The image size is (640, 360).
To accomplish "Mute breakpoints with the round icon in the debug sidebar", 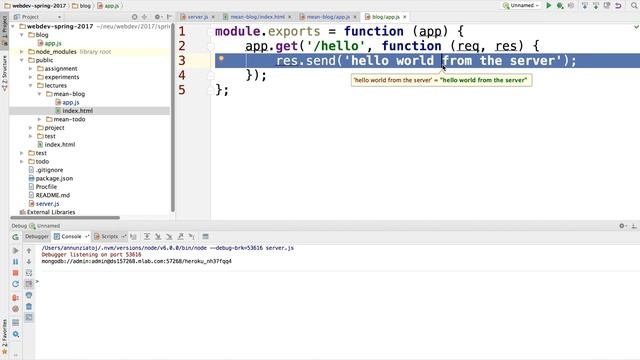I will click(16, 309).
